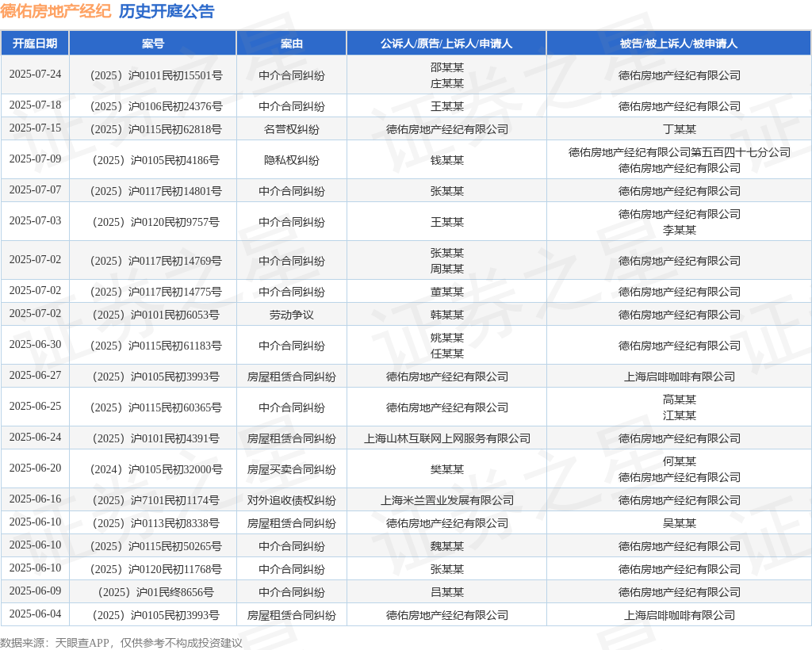Select the 案号 column header
Screen dimensions: 812x650
[x=153, y=44]
